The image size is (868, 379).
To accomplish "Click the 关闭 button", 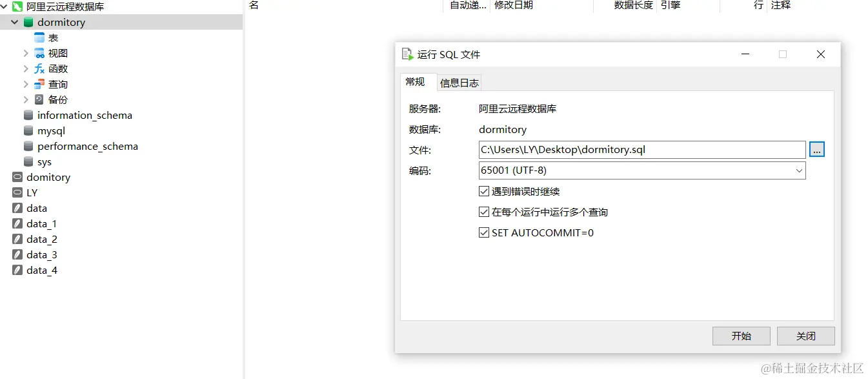I will tap(806, 336).
